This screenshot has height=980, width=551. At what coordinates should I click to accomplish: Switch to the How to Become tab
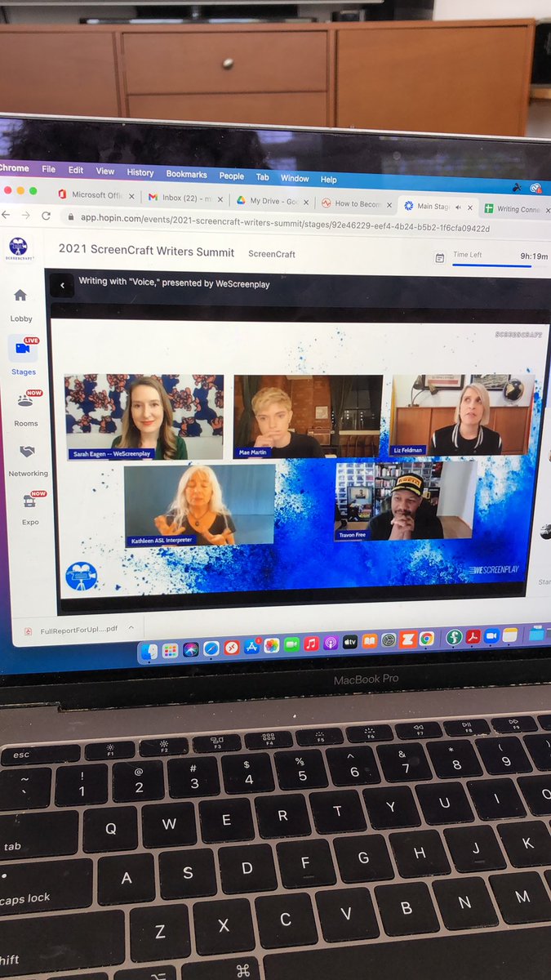tap(358, 204)
